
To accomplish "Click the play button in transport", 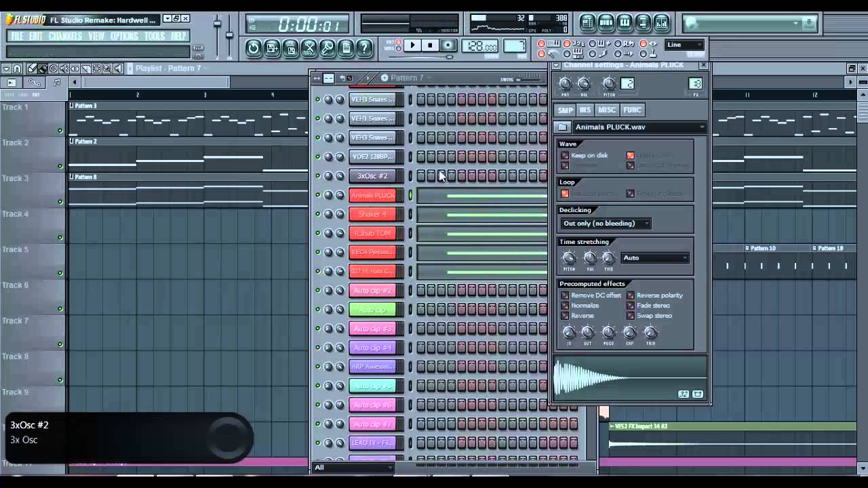I will coord(412,45).
